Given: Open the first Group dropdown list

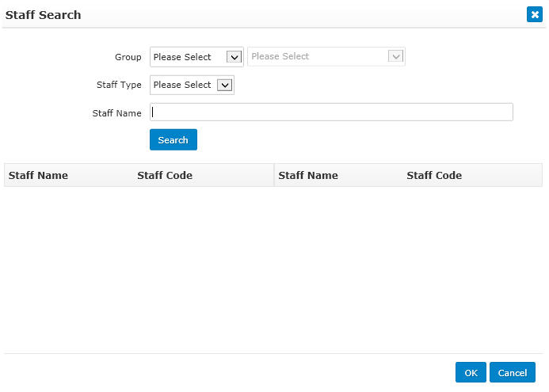Looking at the screenshot, I should [196, 57].
